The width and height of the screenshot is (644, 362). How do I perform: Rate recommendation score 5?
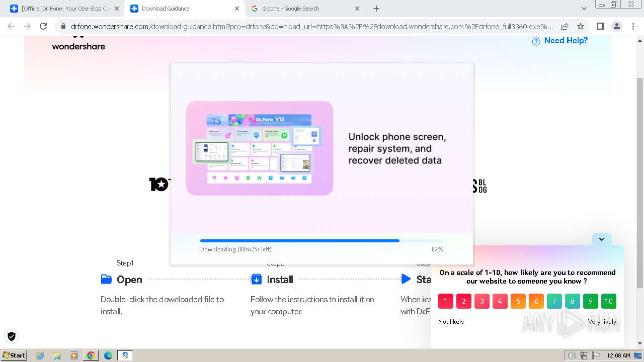click(x=518, y=301)
